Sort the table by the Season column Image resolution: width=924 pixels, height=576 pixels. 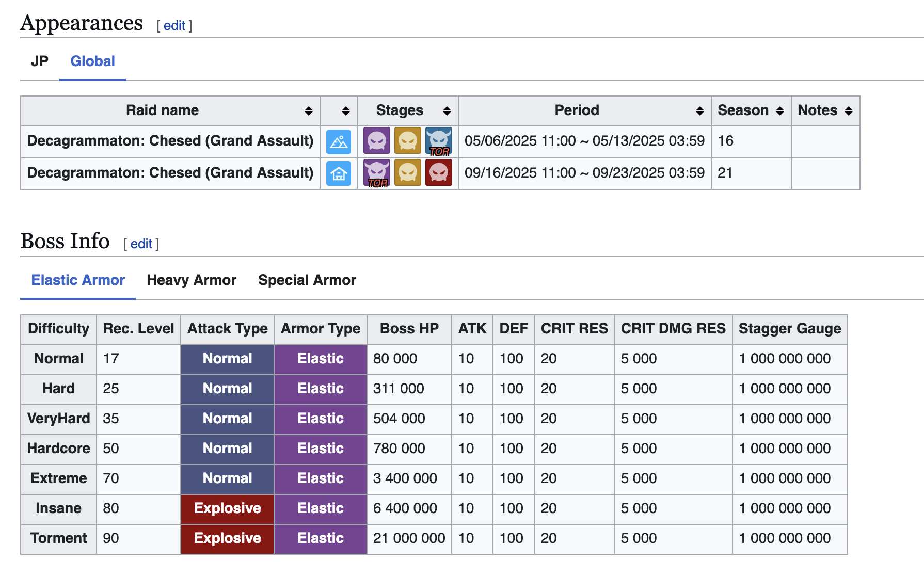coord(779,111)
